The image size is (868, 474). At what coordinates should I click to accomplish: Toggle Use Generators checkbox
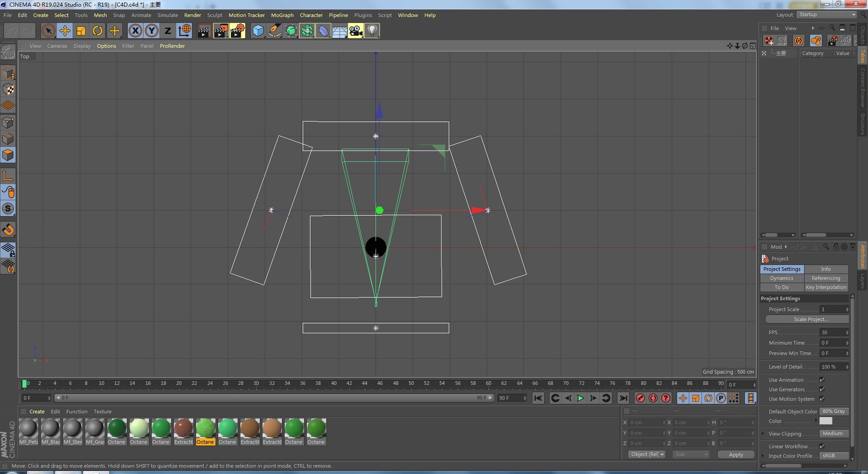pos(822,389)
